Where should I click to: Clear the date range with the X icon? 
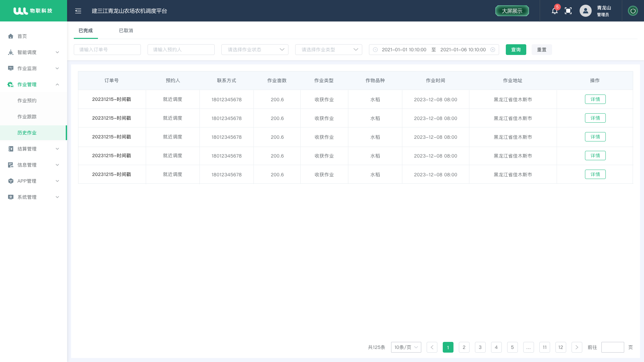pyautogui.click(x=493, y=50)
